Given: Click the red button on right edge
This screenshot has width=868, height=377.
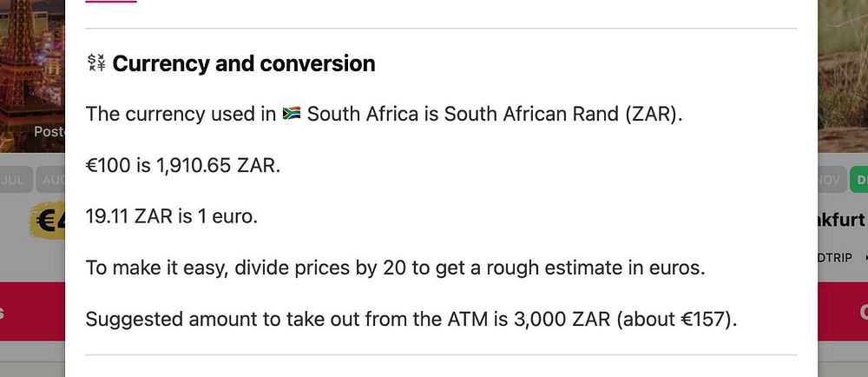Looking at the screenshot, I should 843,312.
